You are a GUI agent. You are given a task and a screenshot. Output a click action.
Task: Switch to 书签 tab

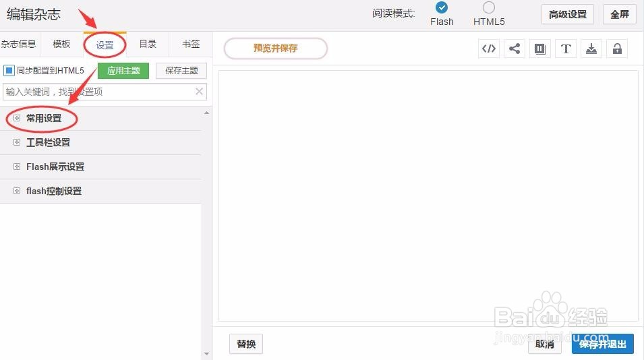[191, 44]
